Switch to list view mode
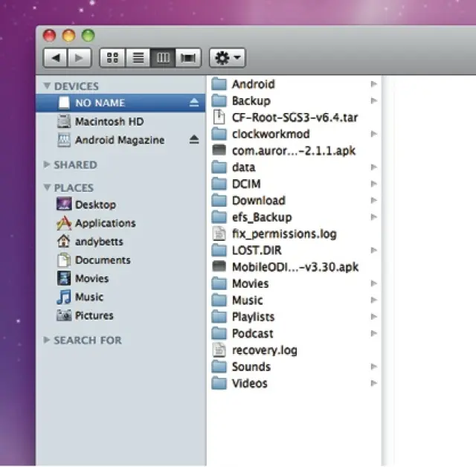 click(x=138, y=58)
